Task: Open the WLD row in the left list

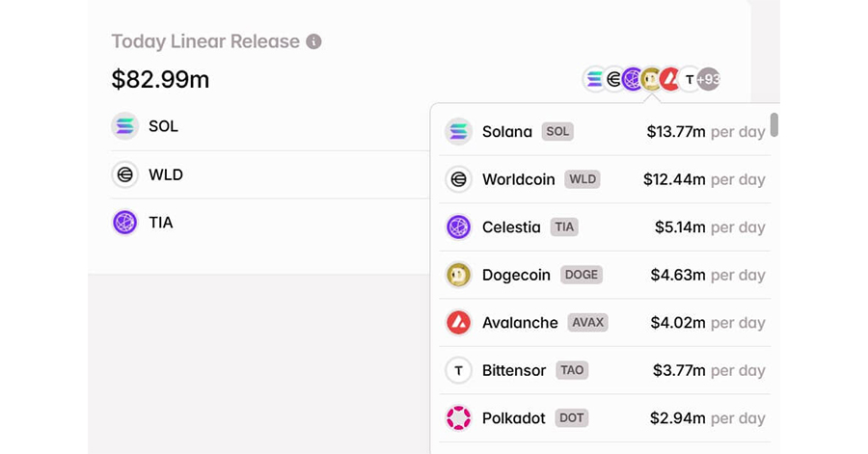Action: [x=270, y=174]
